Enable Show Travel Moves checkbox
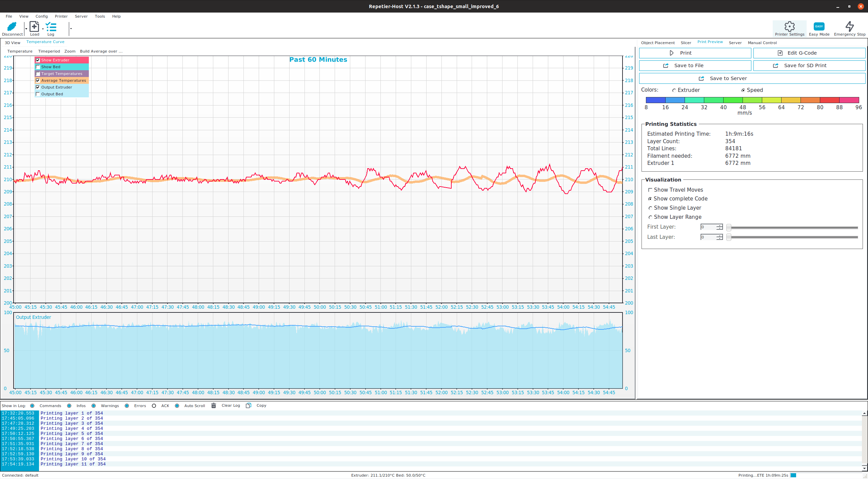This screenshot has width=868, height=479. (x=650, y=190)
